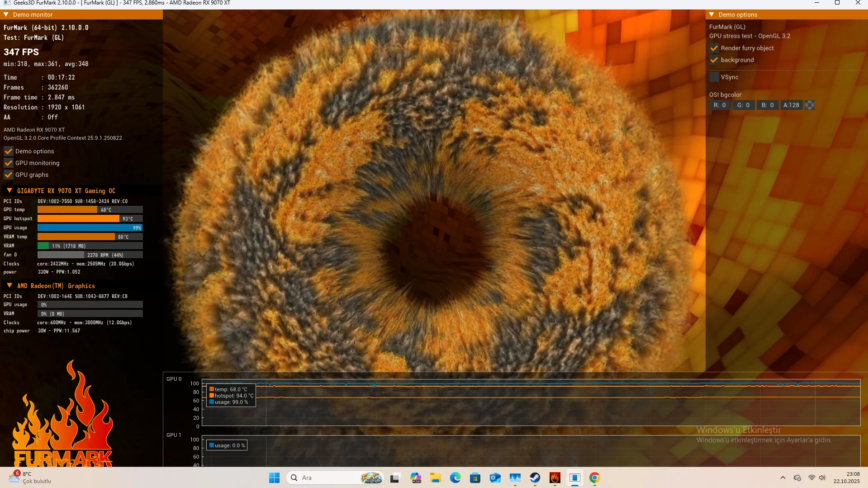
Task: Uncheck the GPU graphs checkbox
Action: (9, 175)
